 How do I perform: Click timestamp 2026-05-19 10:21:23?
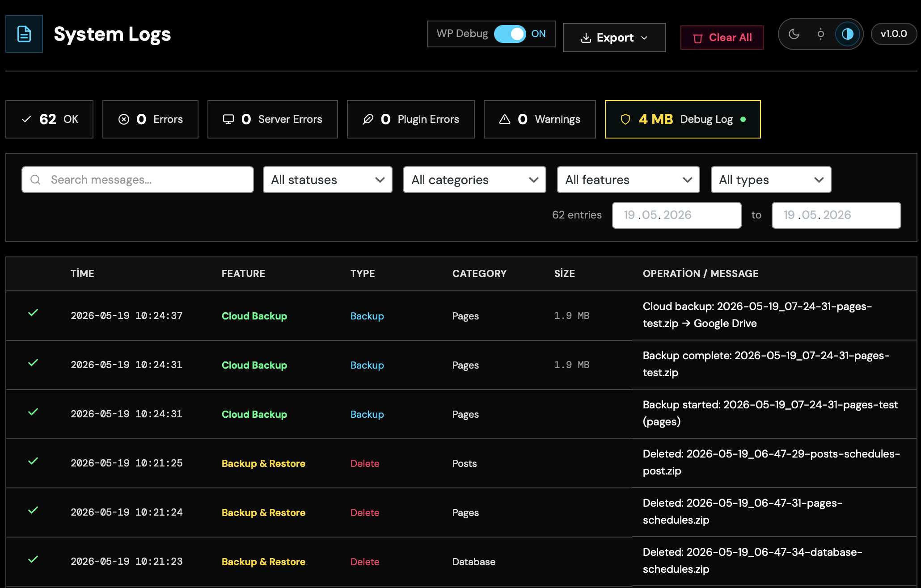tap(127, 562)
